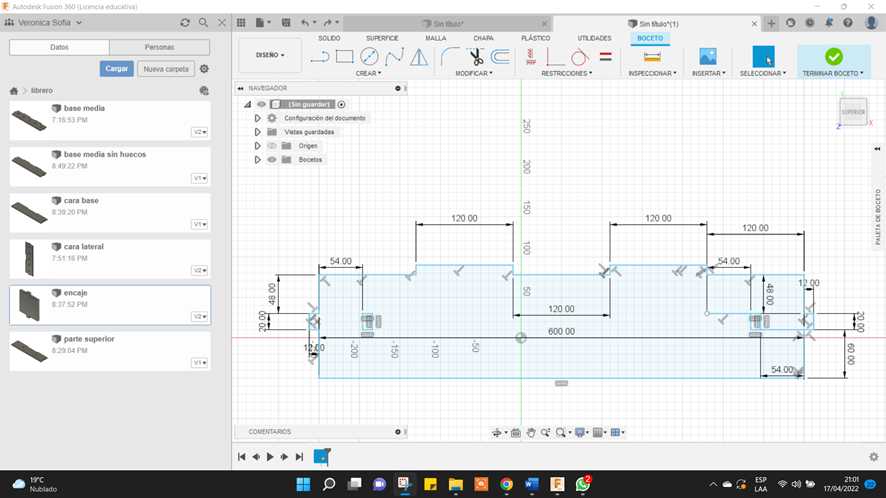Open WhatsApp from the taskbar
Screen dimensions: 886x498
(583, 484)
